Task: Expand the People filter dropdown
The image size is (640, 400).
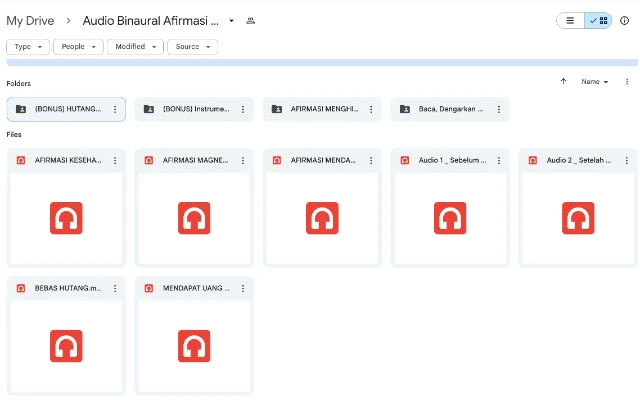Action: (80, 46)
